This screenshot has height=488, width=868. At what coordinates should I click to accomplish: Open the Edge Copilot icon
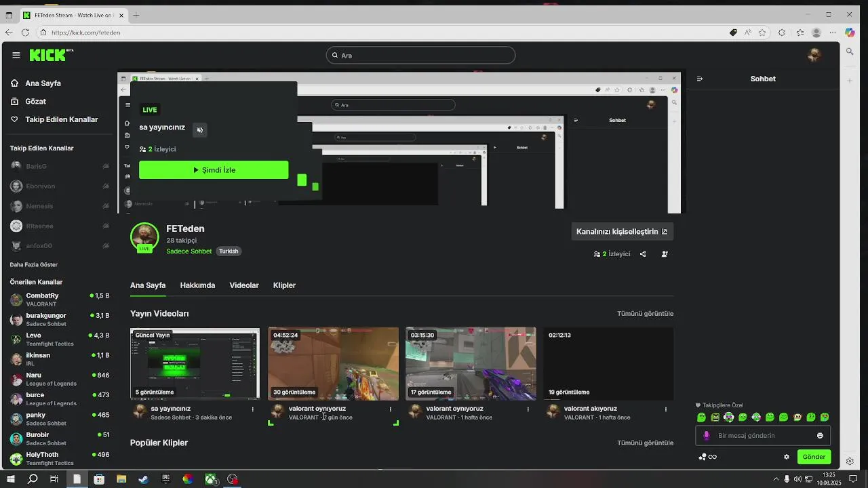850,33
